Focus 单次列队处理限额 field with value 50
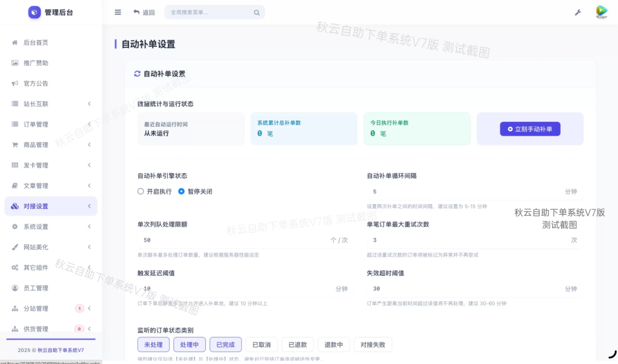Viewport: 618px width, 364px height. point(246,240)
